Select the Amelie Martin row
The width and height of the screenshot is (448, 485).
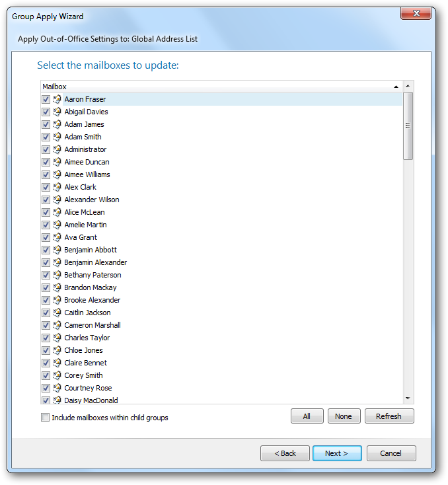point(221,225)
